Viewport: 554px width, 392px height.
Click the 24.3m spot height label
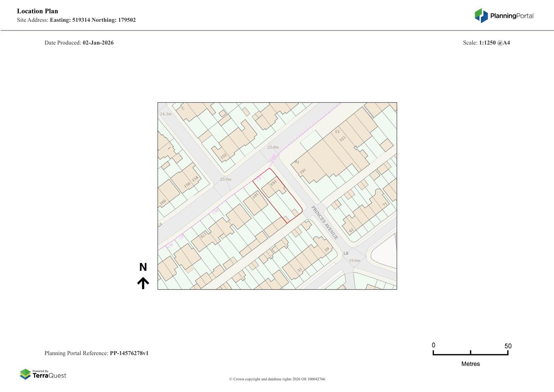point(166,114)
